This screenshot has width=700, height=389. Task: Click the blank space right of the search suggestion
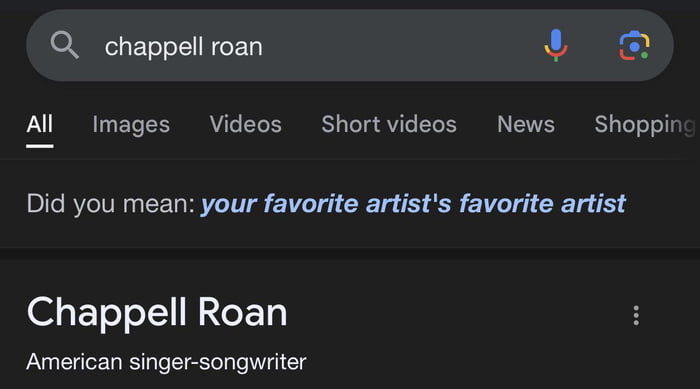663,204
